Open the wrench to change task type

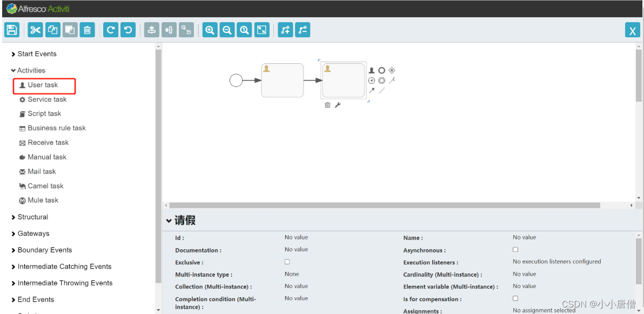(x=338, y=104)
